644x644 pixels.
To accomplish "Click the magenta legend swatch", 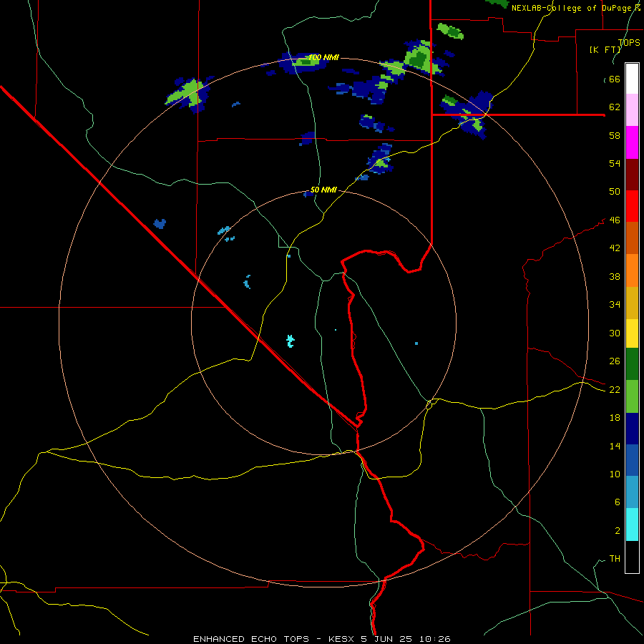I will (632, 142).
